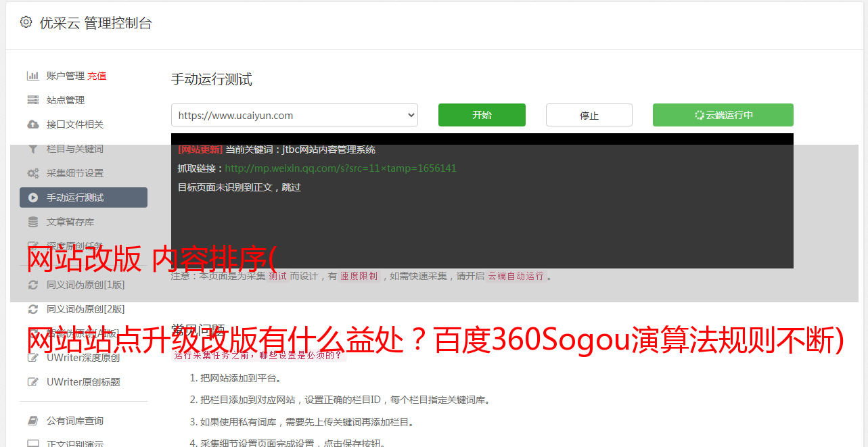Click the book icon for 公有词库查询
868x447 pixels.
tap(32, 421)
